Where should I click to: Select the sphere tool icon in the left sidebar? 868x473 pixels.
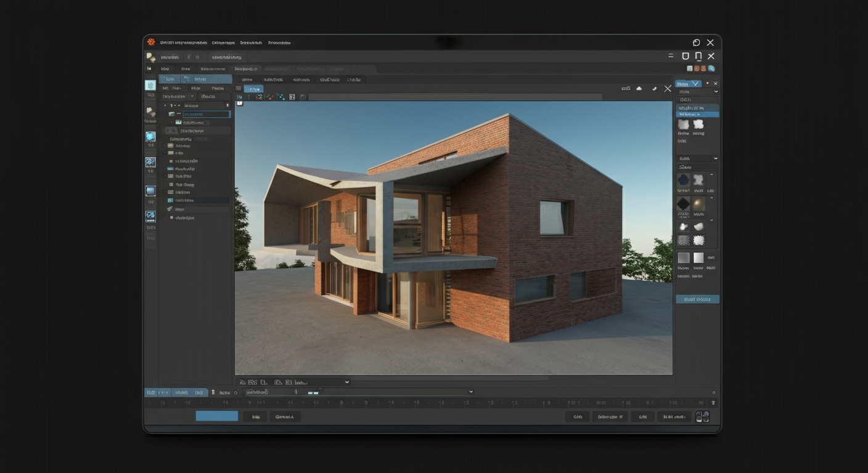tap(150, 136)
